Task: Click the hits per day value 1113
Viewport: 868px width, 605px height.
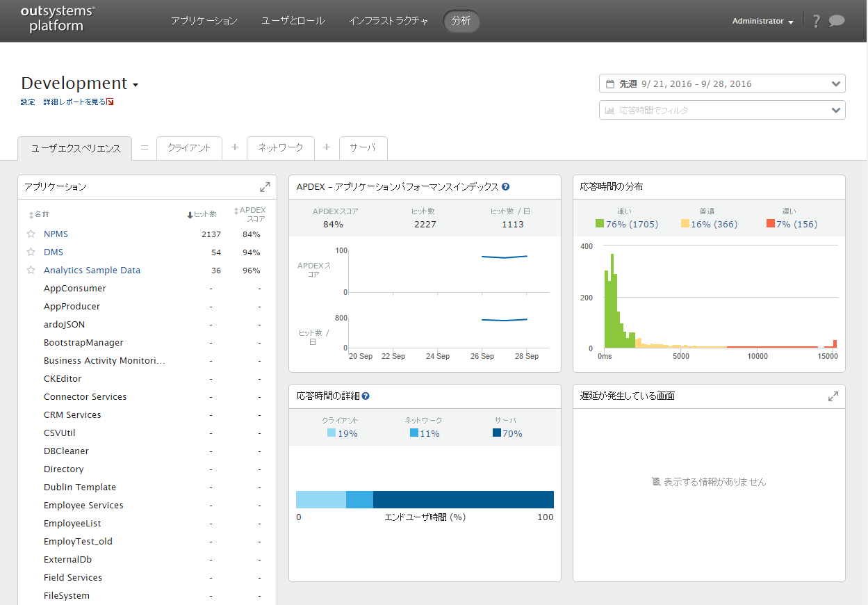Action: tap(512, 225)
